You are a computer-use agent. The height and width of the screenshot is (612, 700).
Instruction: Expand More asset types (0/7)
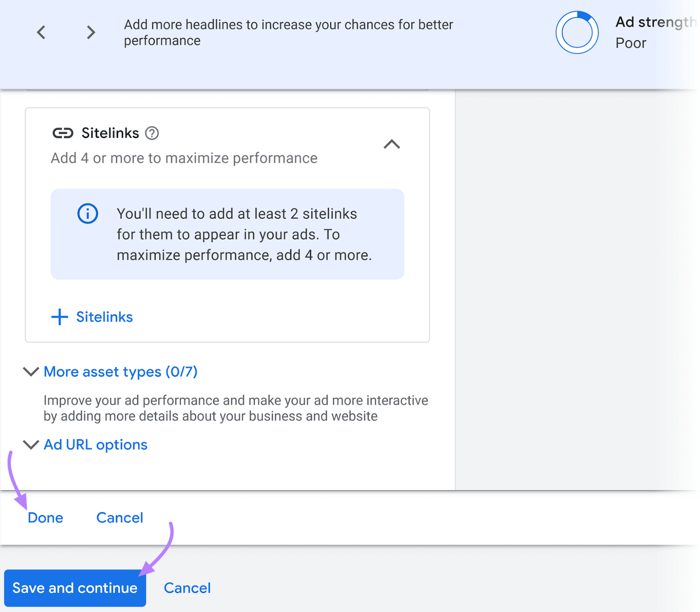(119, 371)
